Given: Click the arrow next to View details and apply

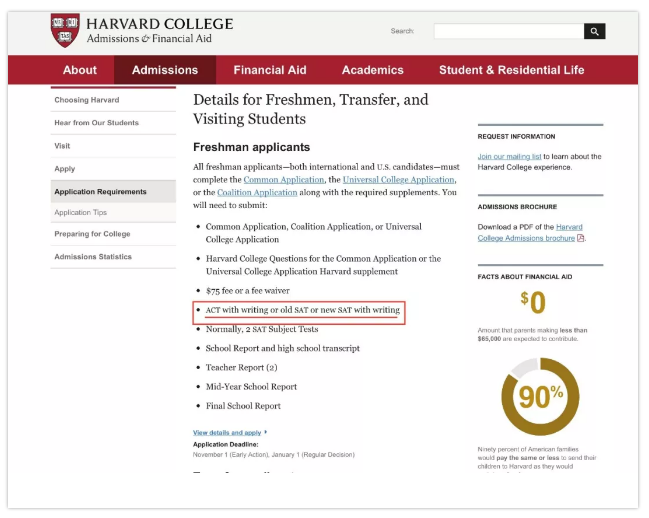Looking at the screenshot, I should (266, 432).
